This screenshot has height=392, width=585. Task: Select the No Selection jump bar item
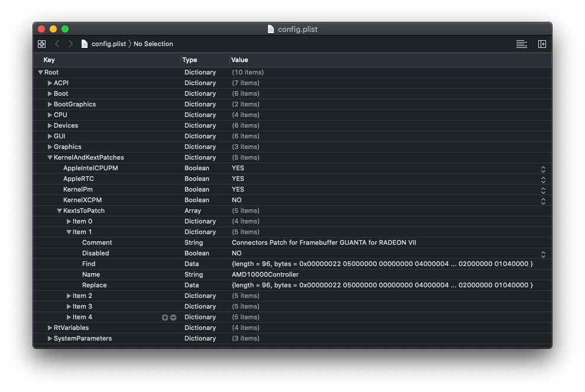pos(153,44)
